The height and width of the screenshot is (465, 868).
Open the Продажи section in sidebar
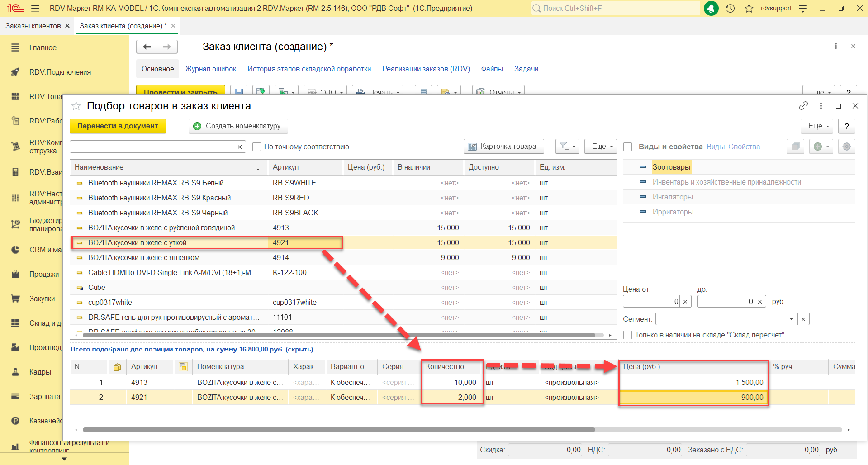coord(44,274)
